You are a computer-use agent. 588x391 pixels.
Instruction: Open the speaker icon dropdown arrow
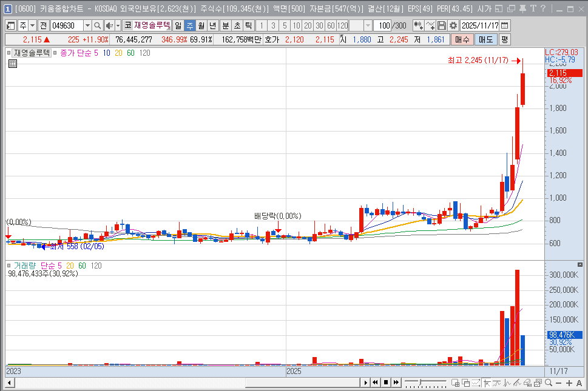[118, 25]
